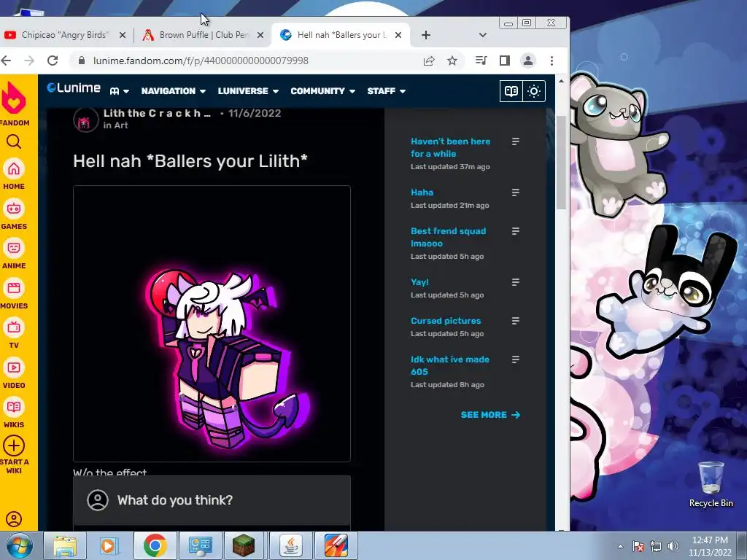
Task: Expand the Navigation menu
Action: coord(174,91)
